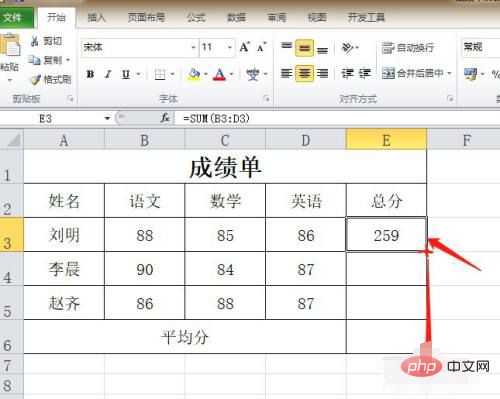Click the Cut scissors icon
500x399 pixels.
[x=35, y=41]
